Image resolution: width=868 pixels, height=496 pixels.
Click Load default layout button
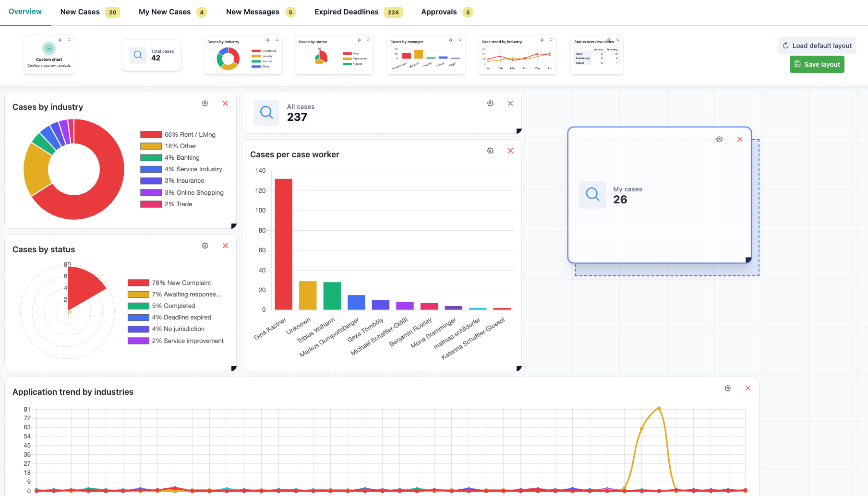[817, 46]
